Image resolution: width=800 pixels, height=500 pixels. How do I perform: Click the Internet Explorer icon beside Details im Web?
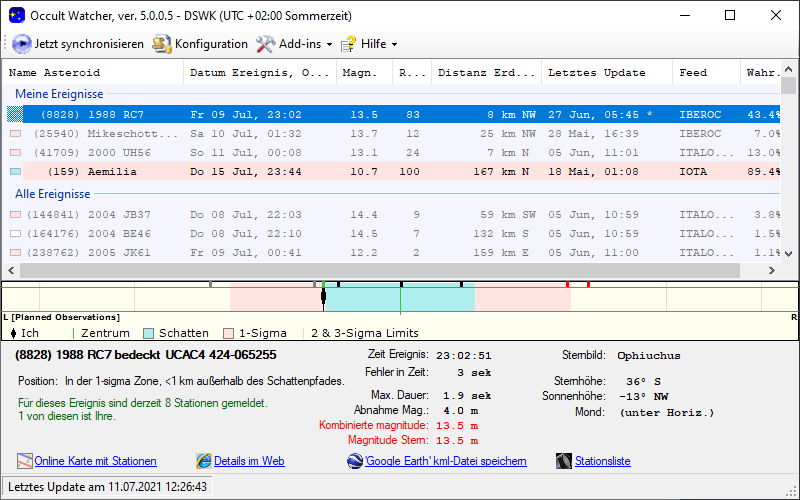(204, 461)
